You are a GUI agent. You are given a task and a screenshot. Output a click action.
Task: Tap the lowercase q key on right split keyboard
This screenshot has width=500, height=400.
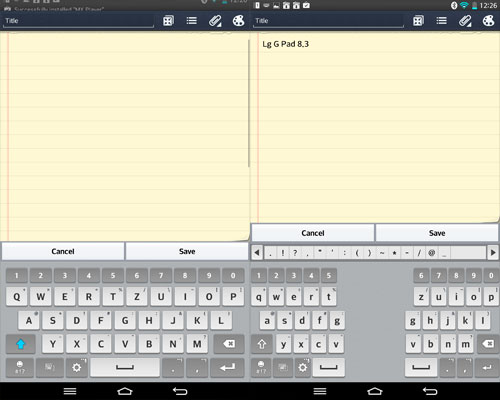pos(259,297)
